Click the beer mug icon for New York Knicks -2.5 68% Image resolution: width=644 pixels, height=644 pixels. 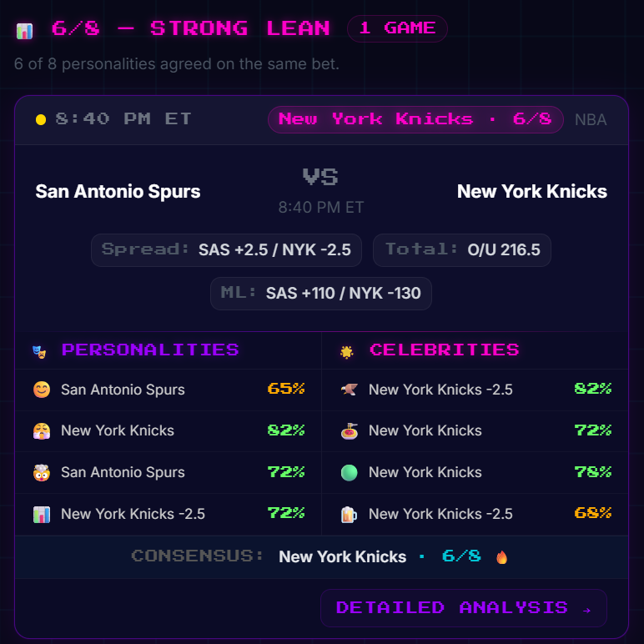349,514
